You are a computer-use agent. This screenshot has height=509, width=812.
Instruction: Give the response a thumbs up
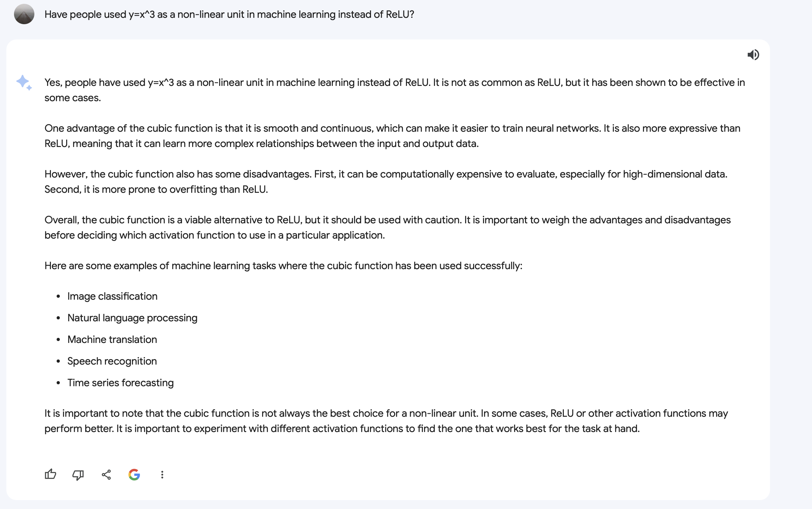pyautogui.click(x=51, y=474)
